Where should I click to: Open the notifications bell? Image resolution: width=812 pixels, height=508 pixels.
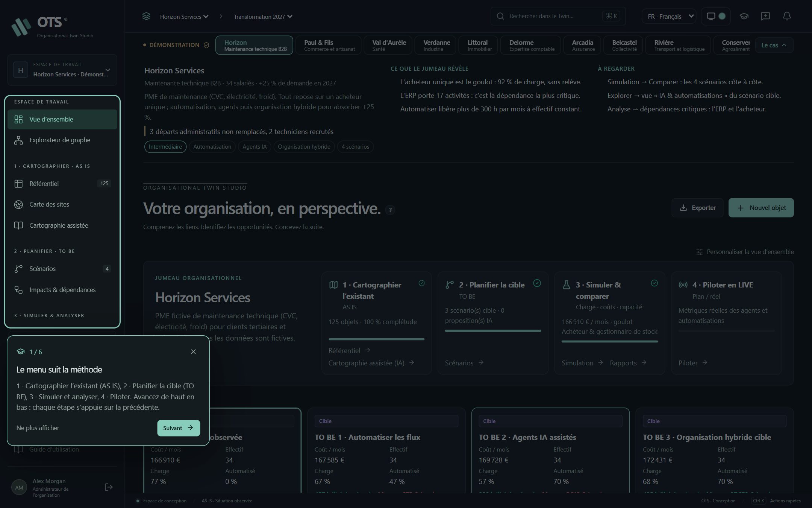(787, 16)
